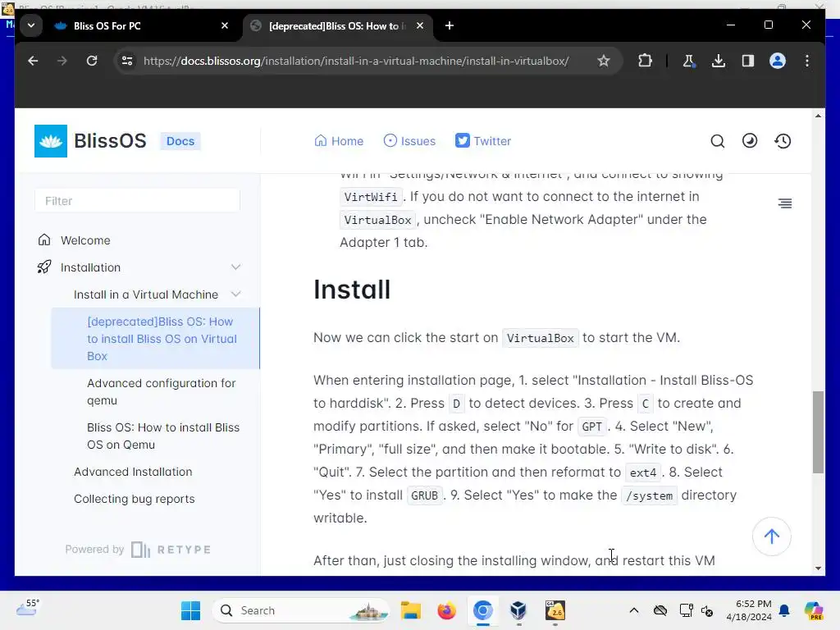Click the volume muted tray icon
The width and height of the screenshot is (840, 630).
(707, 610)
